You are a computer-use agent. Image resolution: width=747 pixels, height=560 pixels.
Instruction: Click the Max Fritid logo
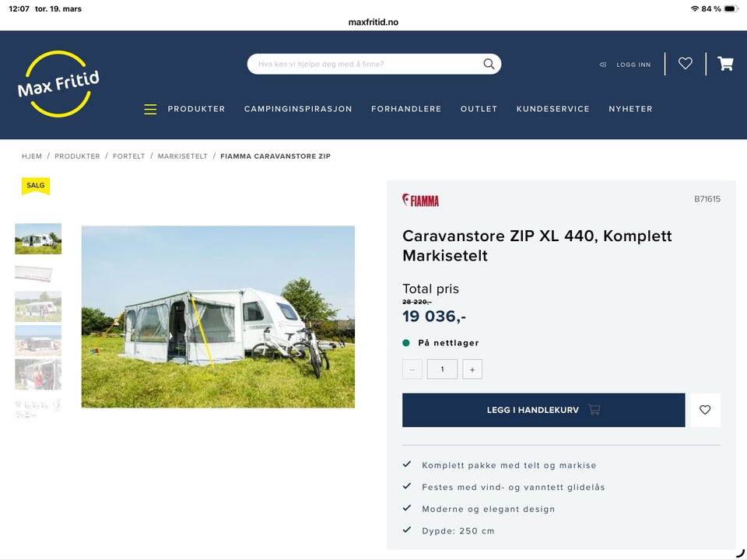(58, 84)
